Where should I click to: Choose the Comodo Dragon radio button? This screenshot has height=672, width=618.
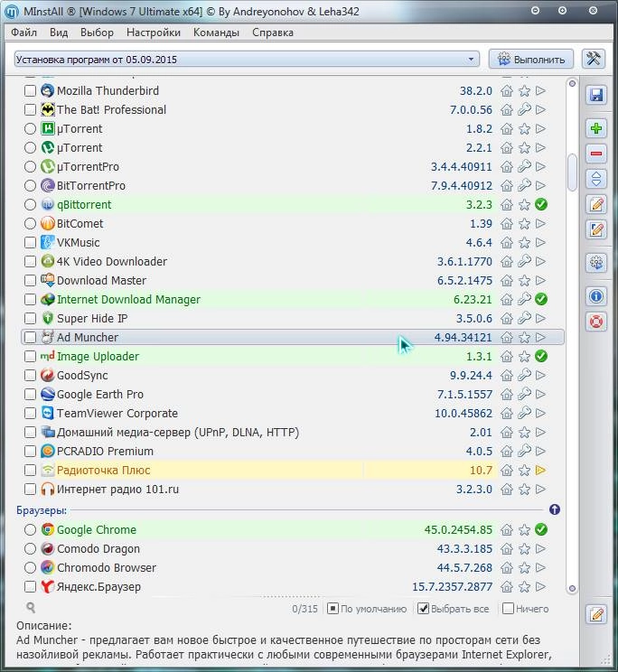pos(30,548)
